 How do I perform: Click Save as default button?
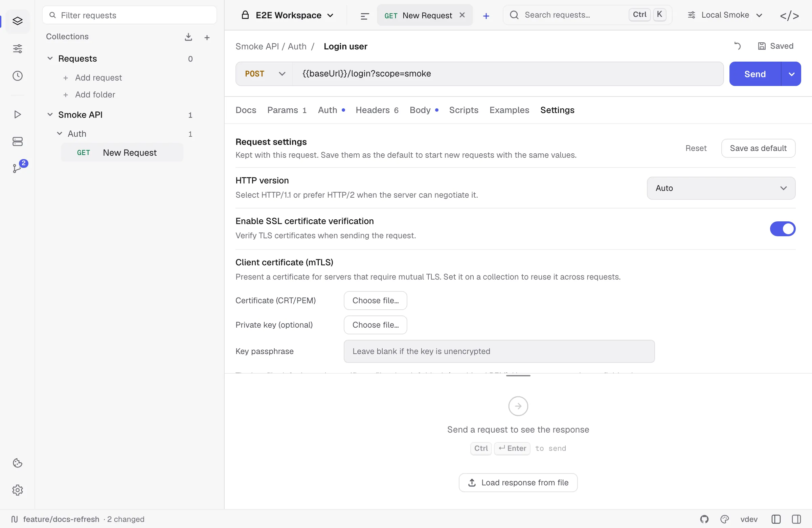coord(758,148)
